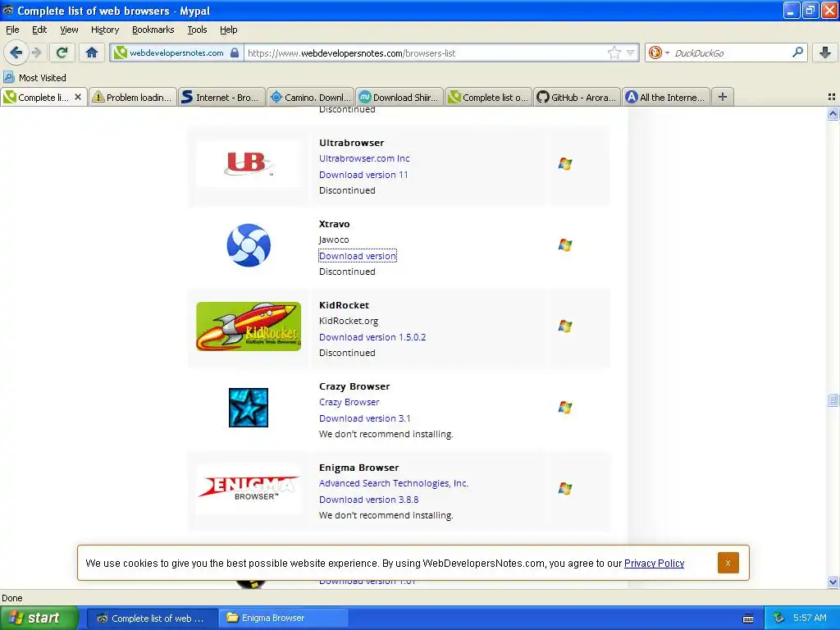This screenshot has width=840, height=630.
Task: Switch to the All the Interne... tab
Action: click(666, 97)
